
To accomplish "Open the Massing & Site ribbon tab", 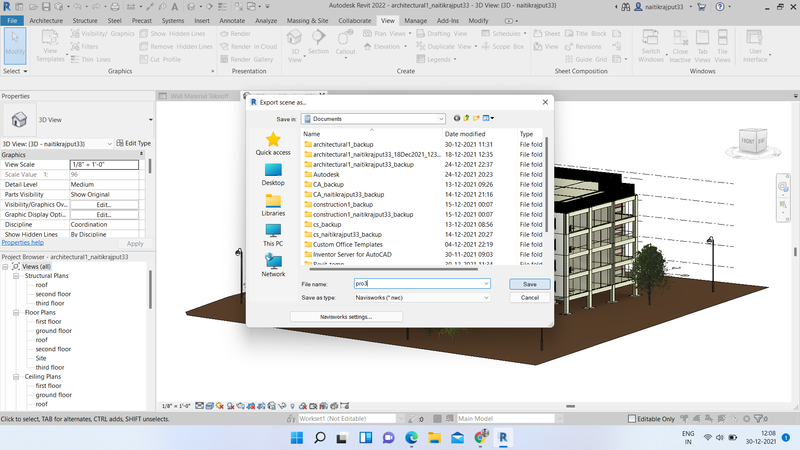I will coord(307,20).
